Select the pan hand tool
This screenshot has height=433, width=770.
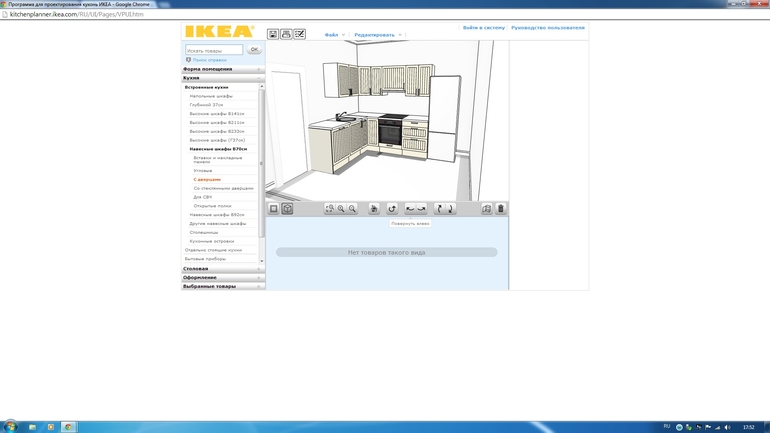pos(374,209)
